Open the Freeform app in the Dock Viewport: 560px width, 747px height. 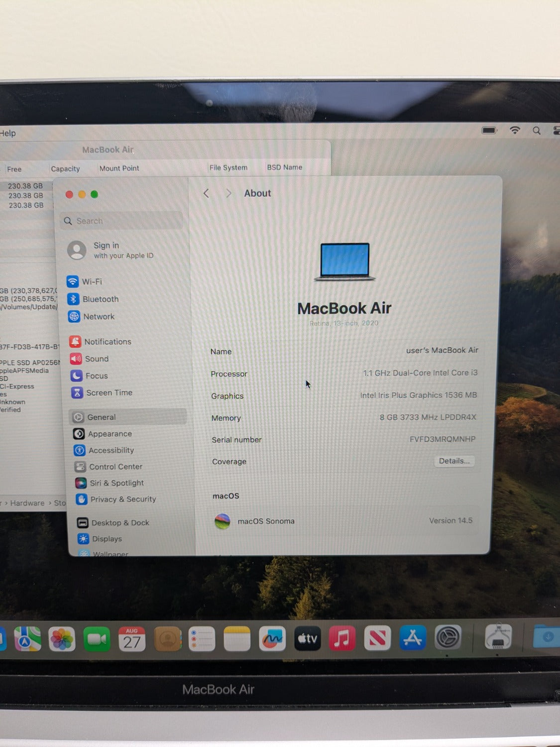(272, 638)
